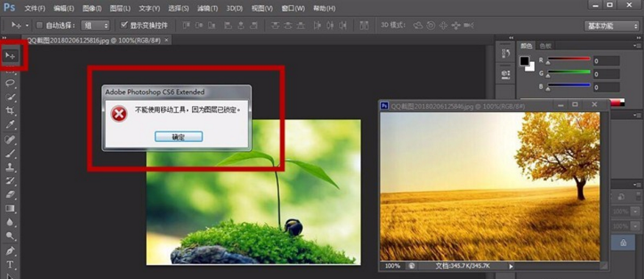Expand the collapsed icon panel dock
644x279 pixels.
pos(511,38)
